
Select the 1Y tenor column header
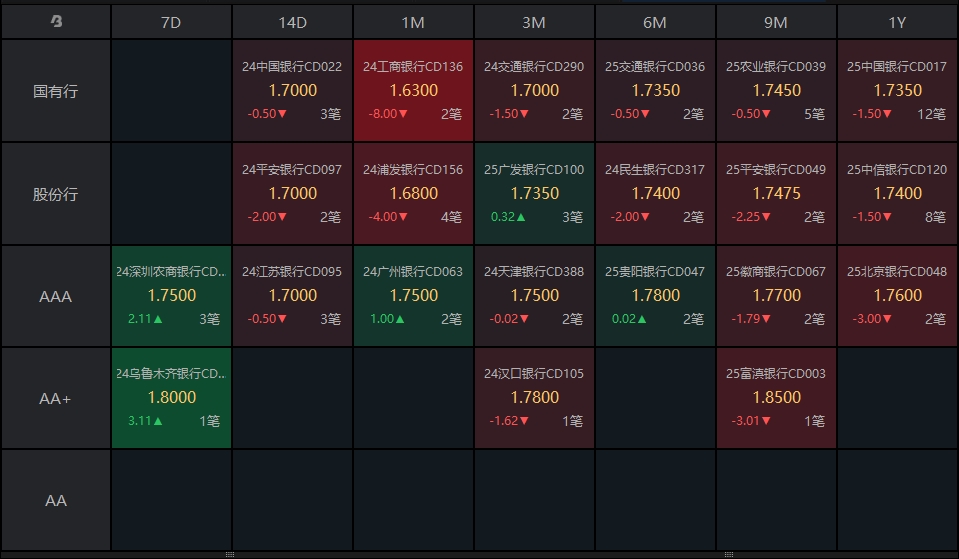(x=898, y=23)
